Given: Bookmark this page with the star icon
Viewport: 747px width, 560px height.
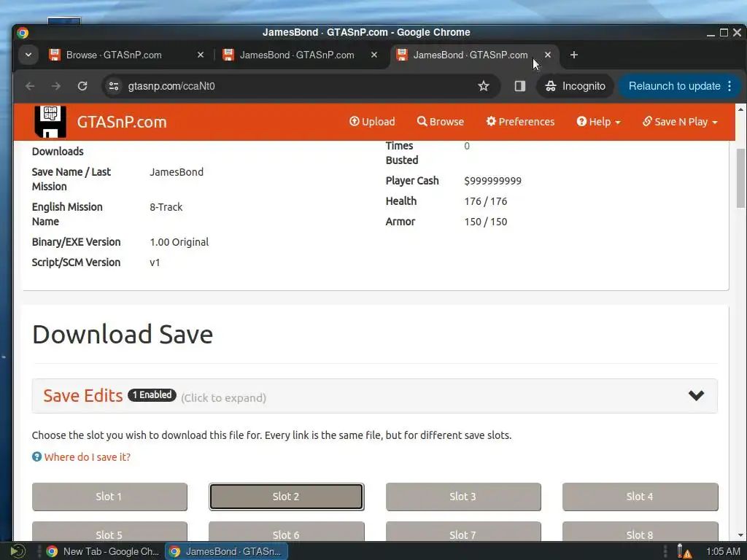Looking at the screenshot, I should tap(484, 86).
